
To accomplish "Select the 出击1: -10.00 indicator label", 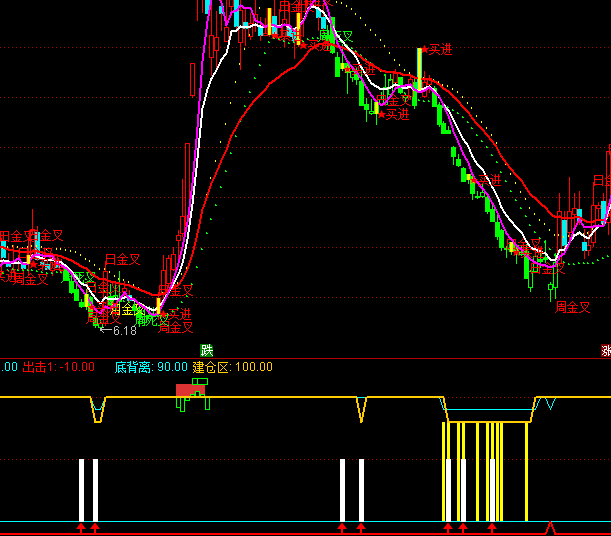I will (x=58, y=367).
